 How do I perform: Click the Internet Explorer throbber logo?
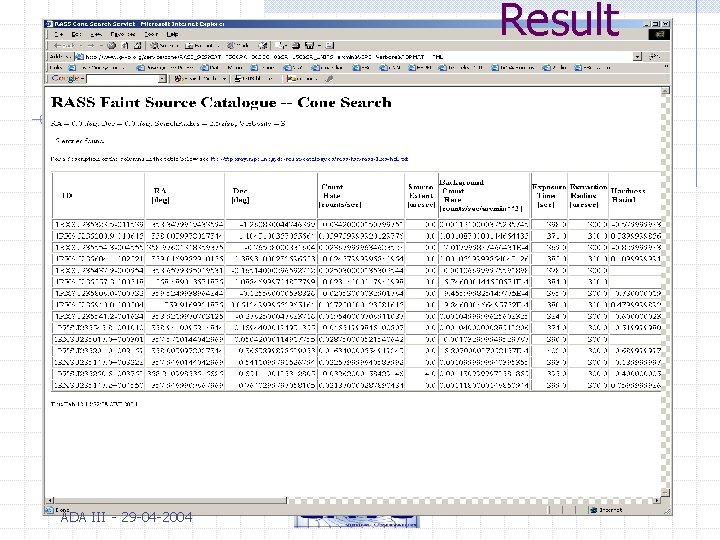(x=659, y=34)
